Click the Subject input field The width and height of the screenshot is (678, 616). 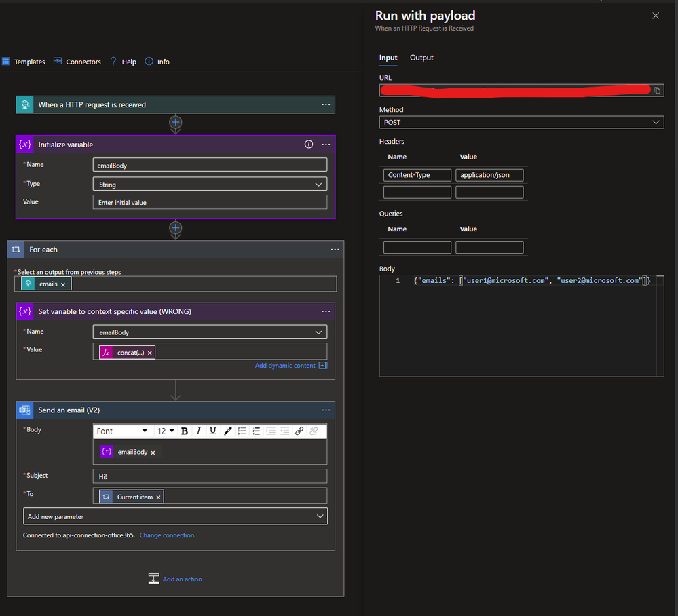pos(209,476)
